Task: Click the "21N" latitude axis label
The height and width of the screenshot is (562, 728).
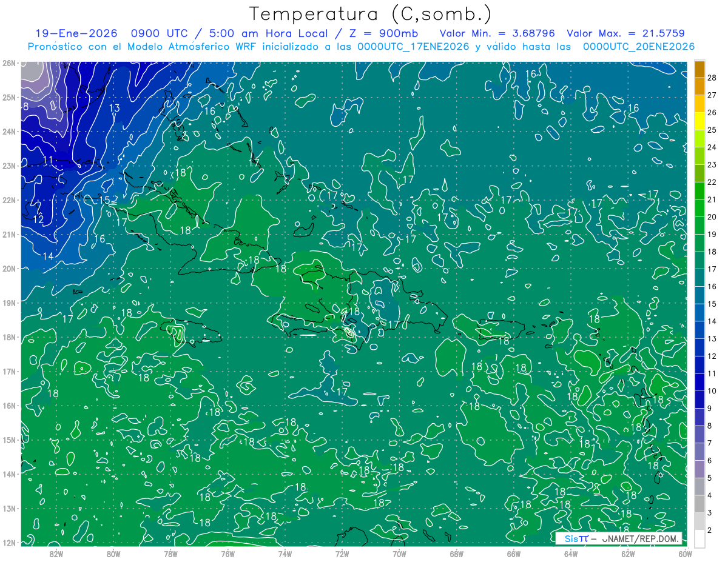Action: 9,234
